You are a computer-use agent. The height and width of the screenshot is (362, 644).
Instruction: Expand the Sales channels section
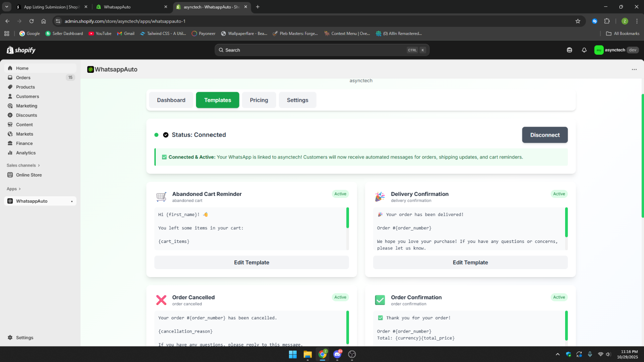pyautogui.click(x=23, y=165)
